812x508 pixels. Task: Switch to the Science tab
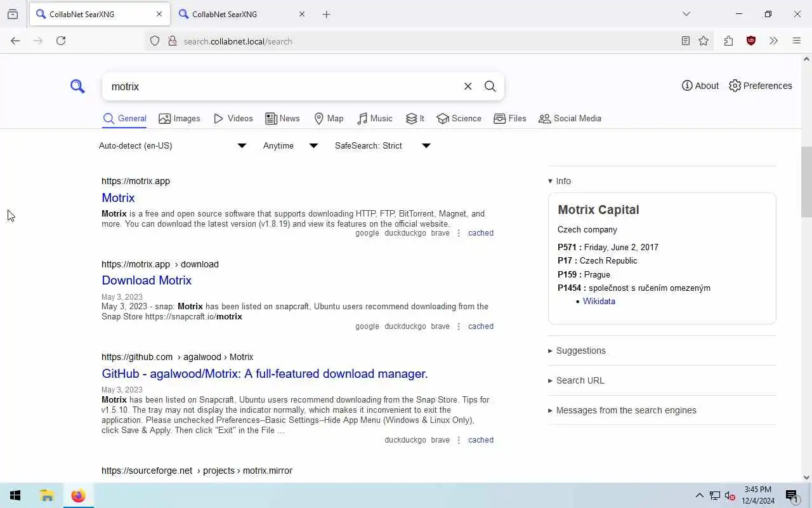tap(459, 118)
